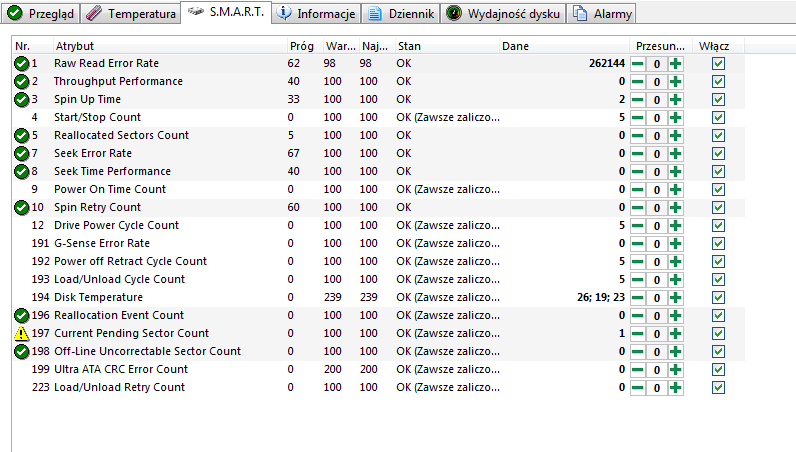Toggle the Drive Power Cycle Count checkbox

point(718,225)
